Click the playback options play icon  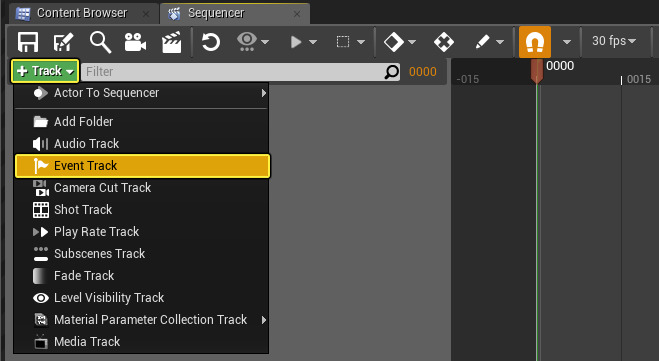tap(296, 42)
